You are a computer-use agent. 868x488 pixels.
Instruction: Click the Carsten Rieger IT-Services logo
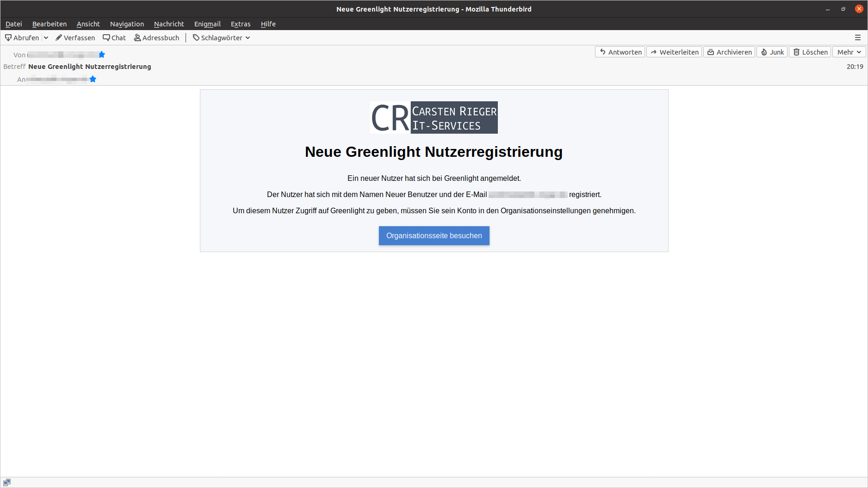[434, 117]
